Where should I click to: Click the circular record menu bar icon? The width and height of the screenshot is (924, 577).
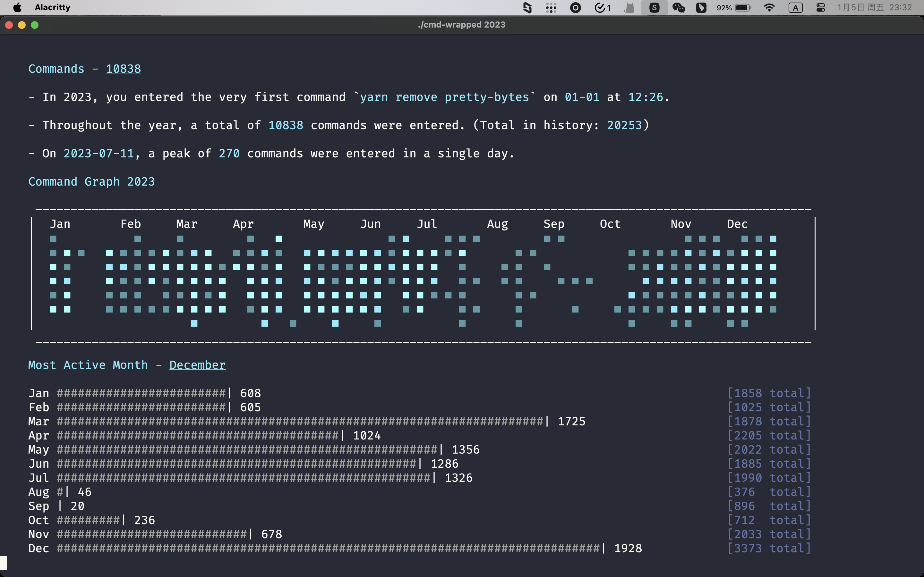[575, 8]
